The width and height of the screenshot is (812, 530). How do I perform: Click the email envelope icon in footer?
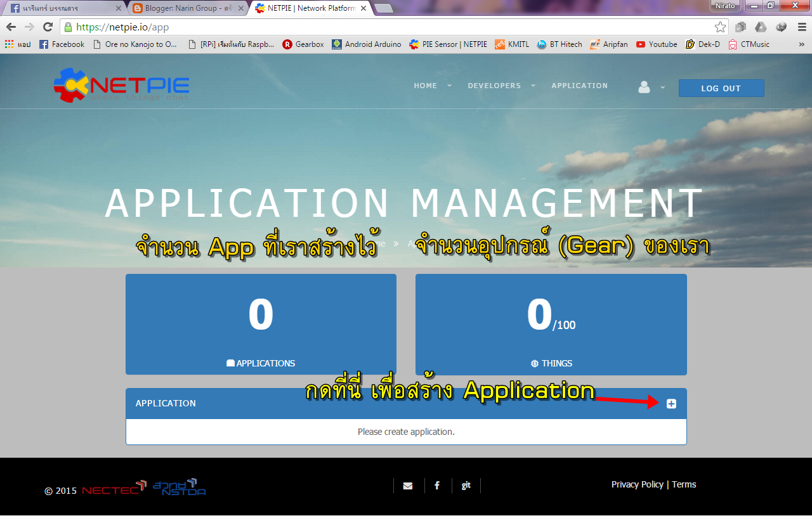408,486
